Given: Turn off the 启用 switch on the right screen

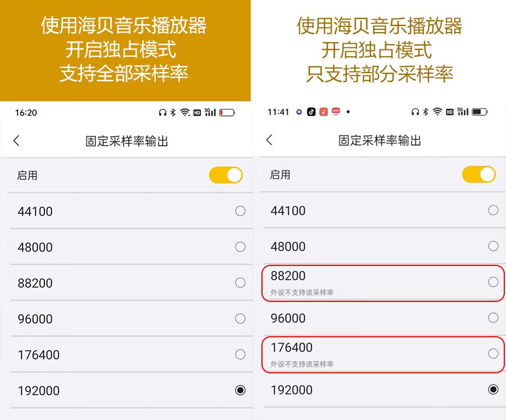Looking at the screenshot, I should point(478,174).
